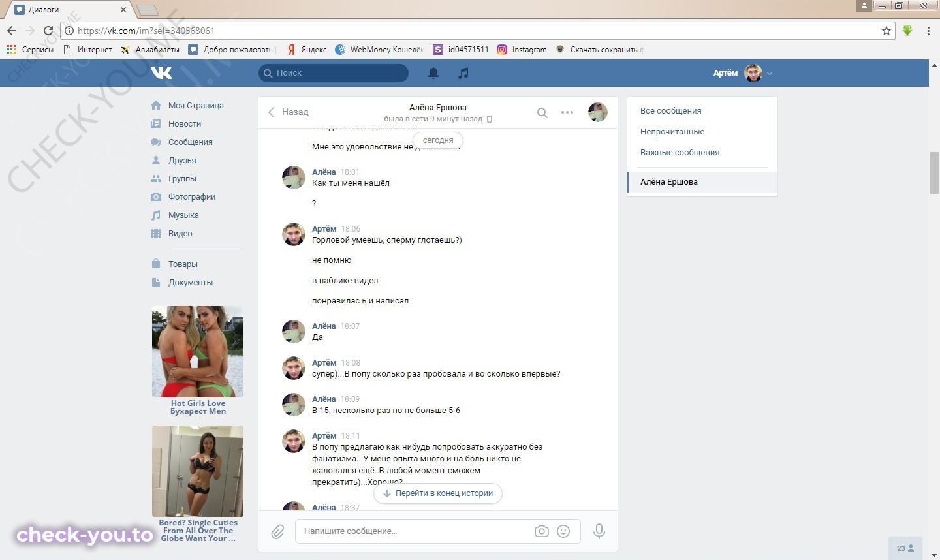Search within the conversation magnifier icon

(542, 112)
